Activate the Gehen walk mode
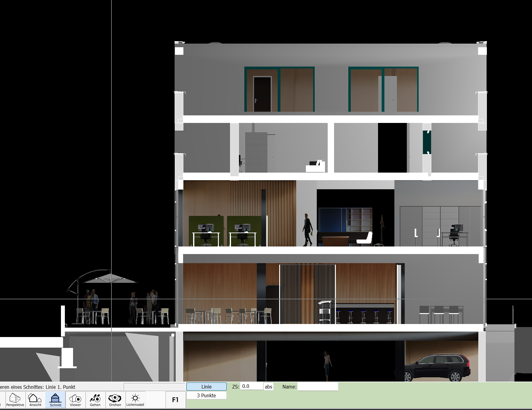Screen dimensions: 532x410 point(95,400)
